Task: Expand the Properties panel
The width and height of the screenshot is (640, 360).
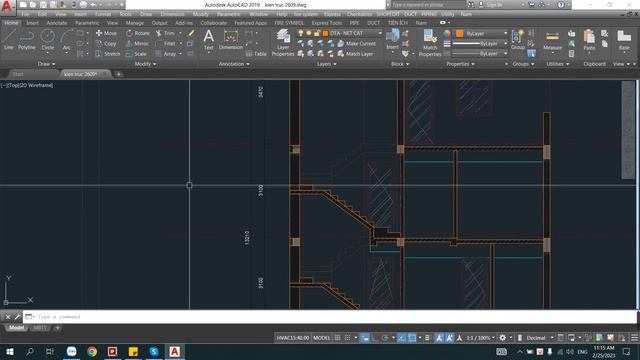Action: (x=460, y=64)
